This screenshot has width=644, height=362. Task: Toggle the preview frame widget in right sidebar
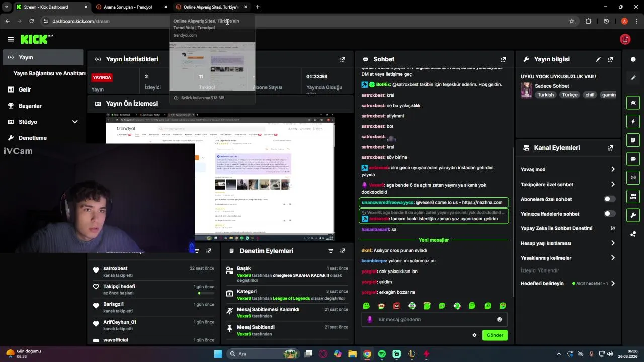click(x=633, y=103)
